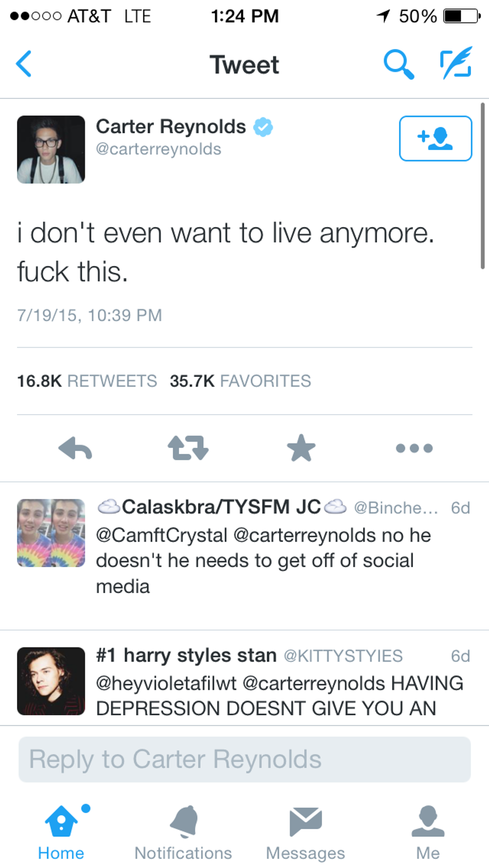View the 16.8K retweets list

click(87, 381)
